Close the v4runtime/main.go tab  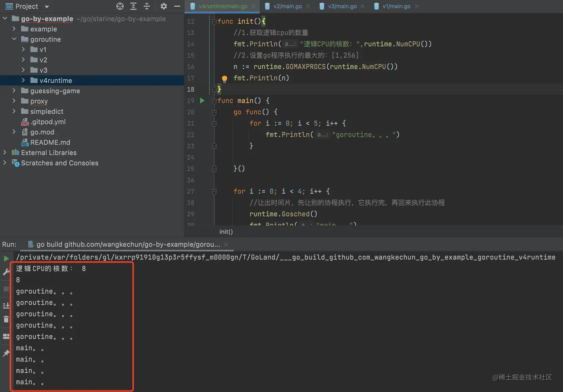click(x=254, y=6)
